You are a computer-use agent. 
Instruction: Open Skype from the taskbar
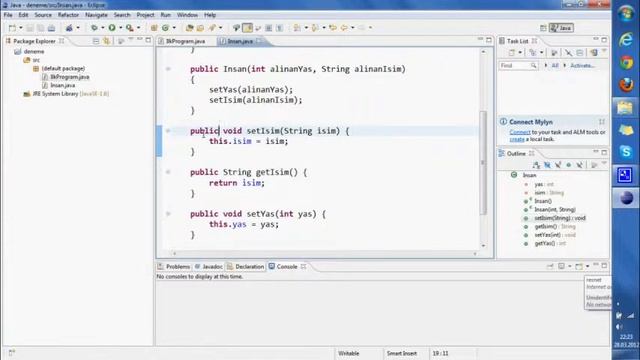(x=626, y=152)
